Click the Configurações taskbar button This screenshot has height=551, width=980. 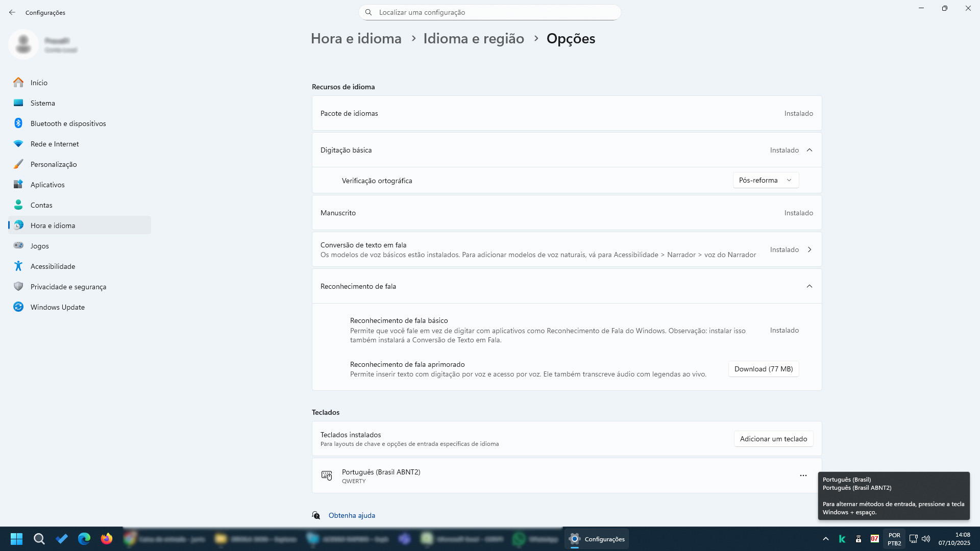[597, 539]
